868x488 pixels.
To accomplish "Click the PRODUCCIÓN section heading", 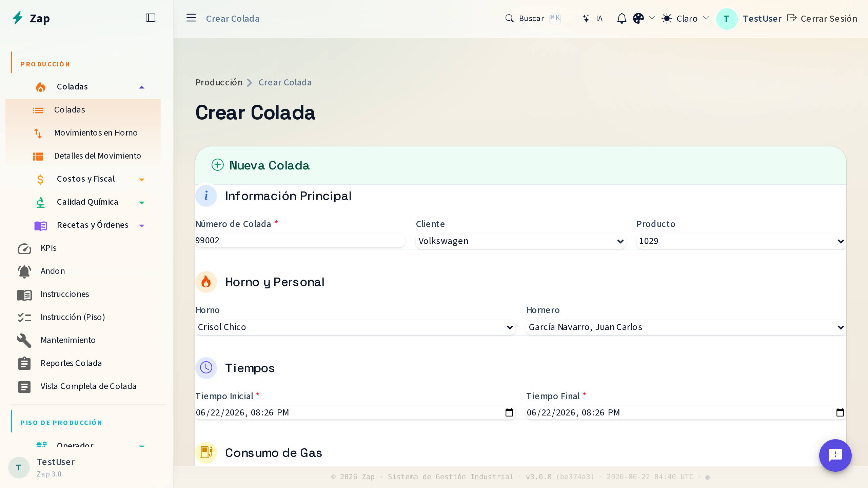I will [x=45, y=64].
